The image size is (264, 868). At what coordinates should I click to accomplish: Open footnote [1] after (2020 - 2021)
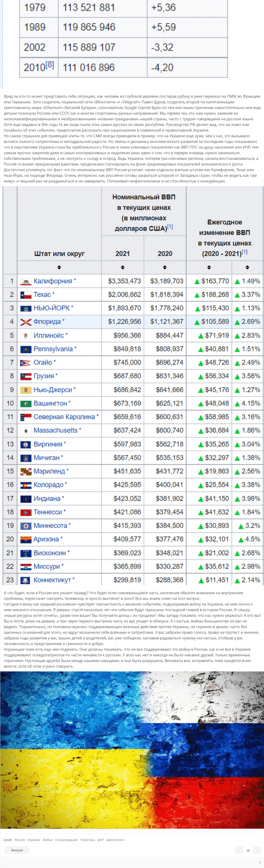(x=244, y=252)
